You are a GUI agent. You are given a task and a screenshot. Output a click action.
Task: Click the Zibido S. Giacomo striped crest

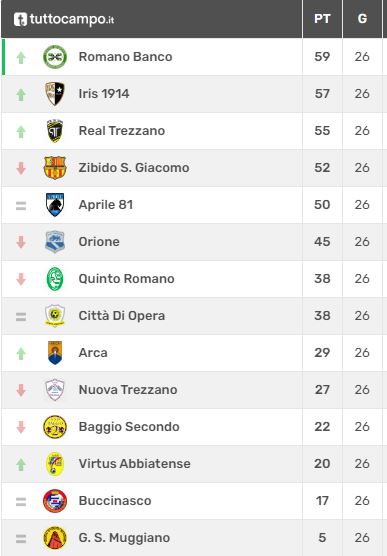pos(55,168)
